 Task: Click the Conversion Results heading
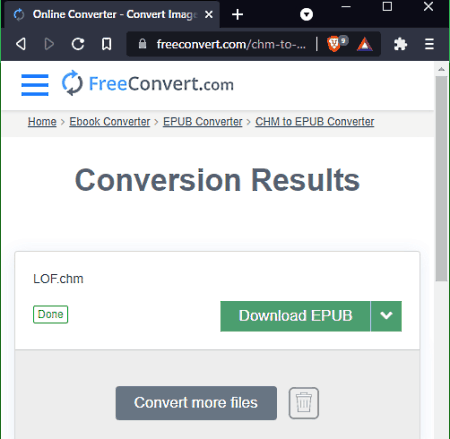217,180
